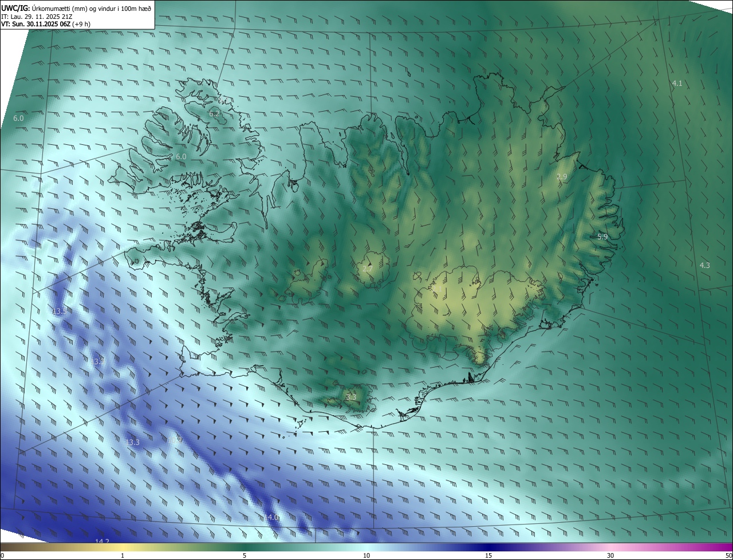This screenshot has height=560, width=733.
Task: Click the 14.0 value label on the map
Action: (271, 518)
